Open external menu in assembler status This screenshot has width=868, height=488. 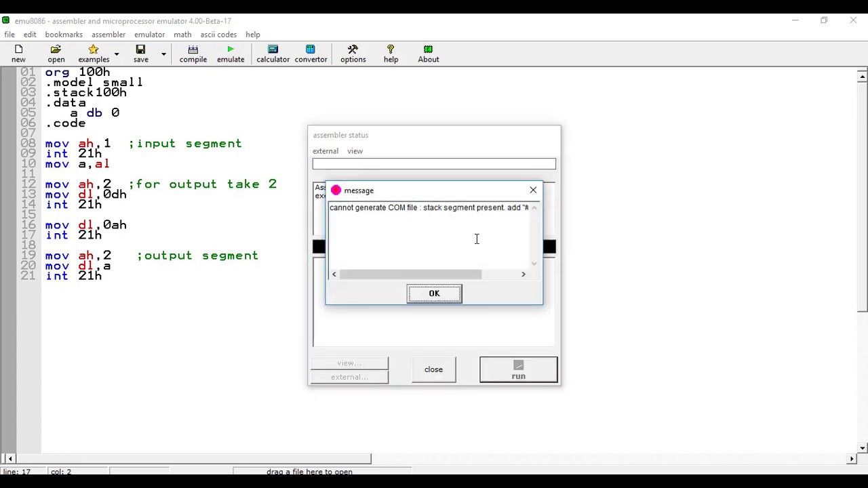click(325, 151)
